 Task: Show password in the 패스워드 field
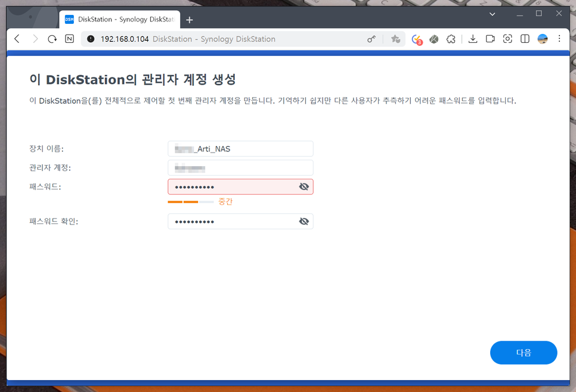(304, 187)
